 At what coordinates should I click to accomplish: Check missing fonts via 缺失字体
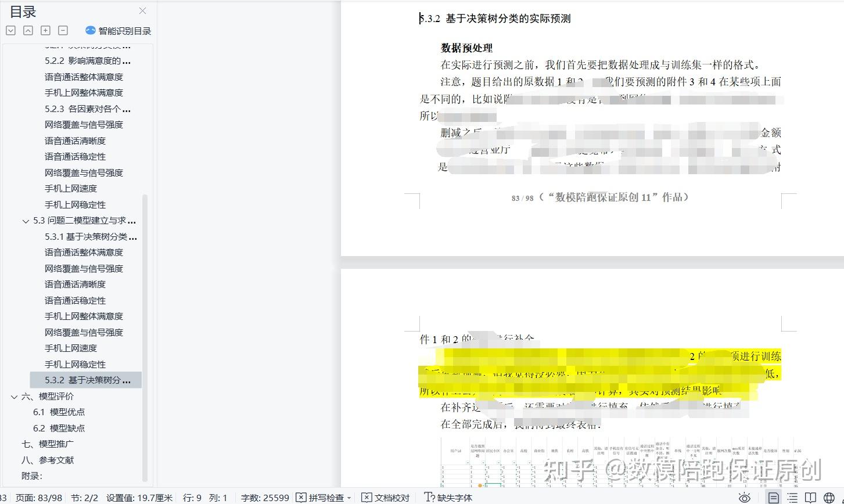tap(450, 498)
